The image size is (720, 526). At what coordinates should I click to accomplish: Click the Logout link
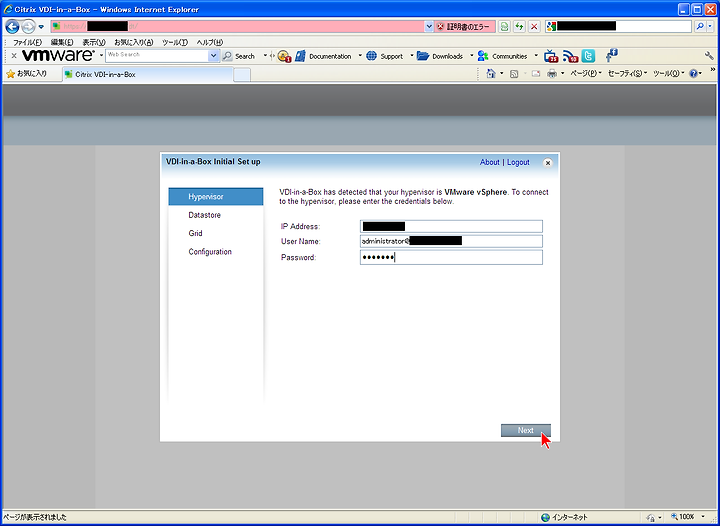(x=518, y=162)
